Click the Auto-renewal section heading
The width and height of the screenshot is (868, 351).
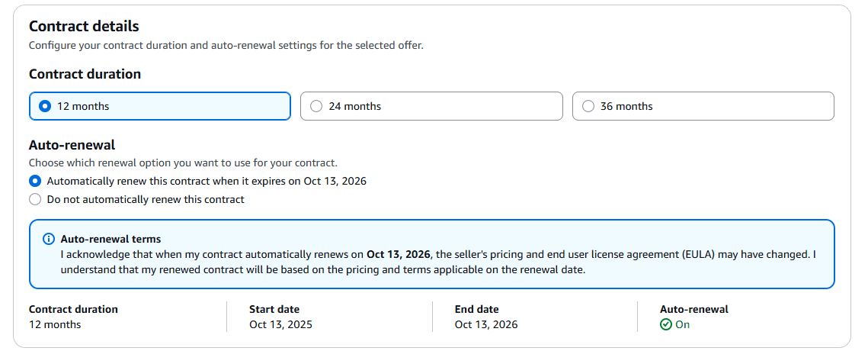(x=72, y=144)
